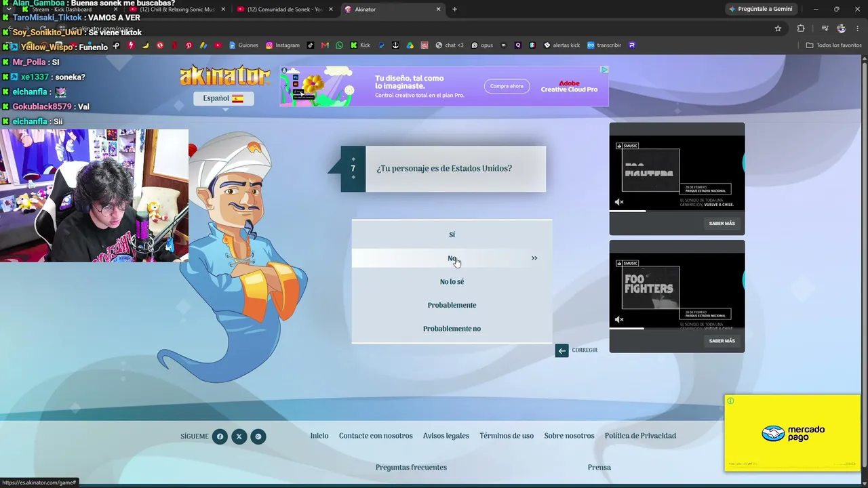The image size is (868, 488).
Task: Open the Chrome profile avatar
Action: tap(842, 28)
